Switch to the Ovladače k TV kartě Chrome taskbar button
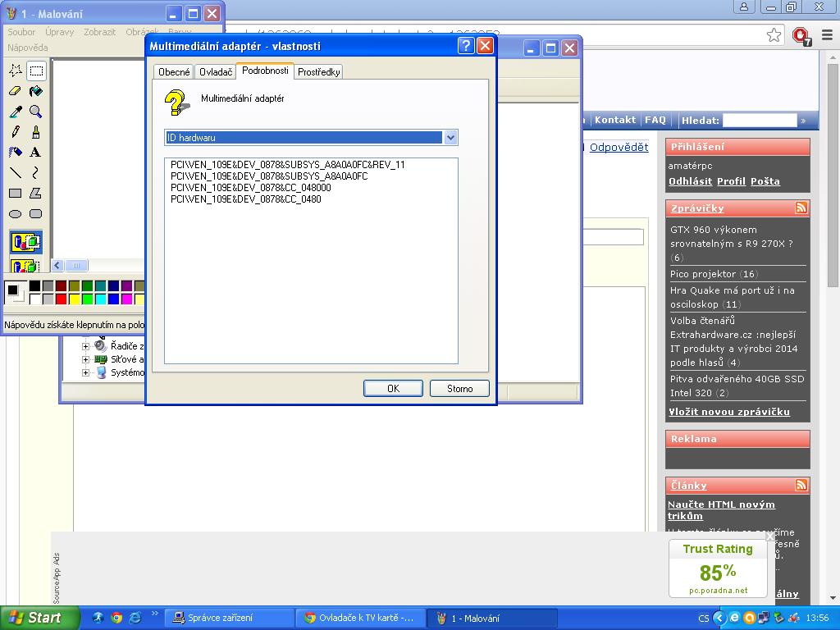The image size is (840, 630). point(360,618)
